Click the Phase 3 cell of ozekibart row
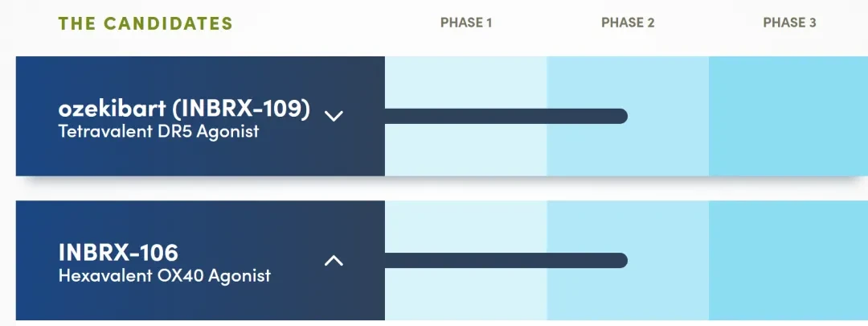This screenshot has width=868, height=326. tap(788, 116)
